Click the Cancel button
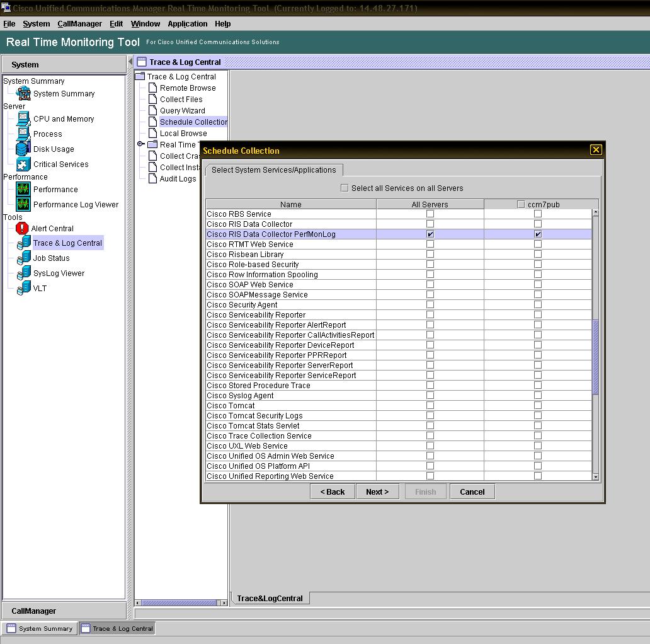 click(472, 492)
